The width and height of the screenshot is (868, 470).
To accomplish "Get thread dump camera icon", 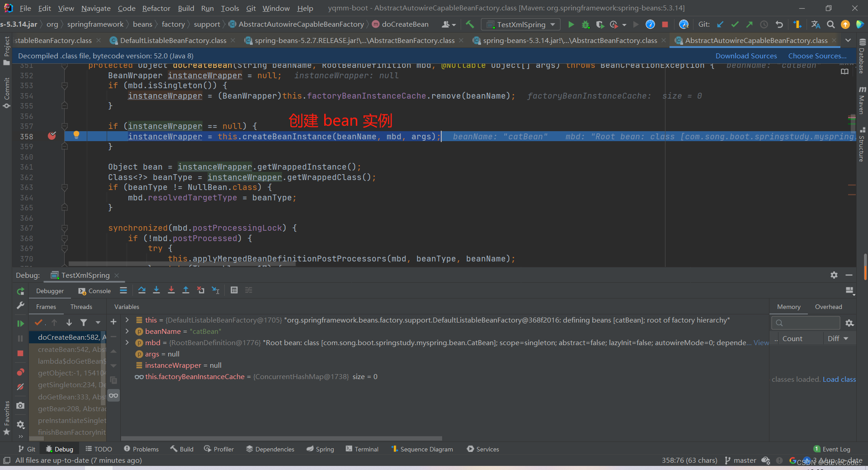I will (x=20, y=406).
